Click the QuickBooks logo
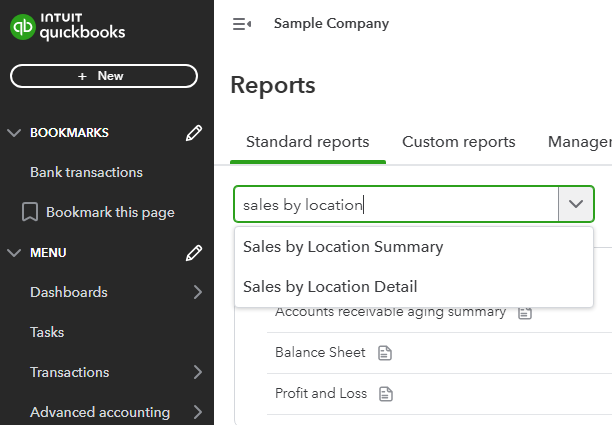The width and height of the screenshot is (612, 425). point(68,27)
